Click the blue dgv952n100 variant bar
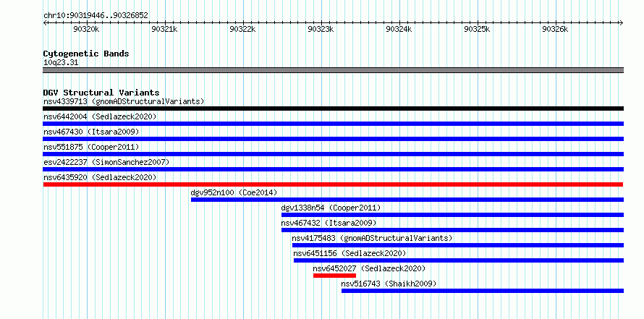Screen dimensions: 644x319 coord(407,200)
